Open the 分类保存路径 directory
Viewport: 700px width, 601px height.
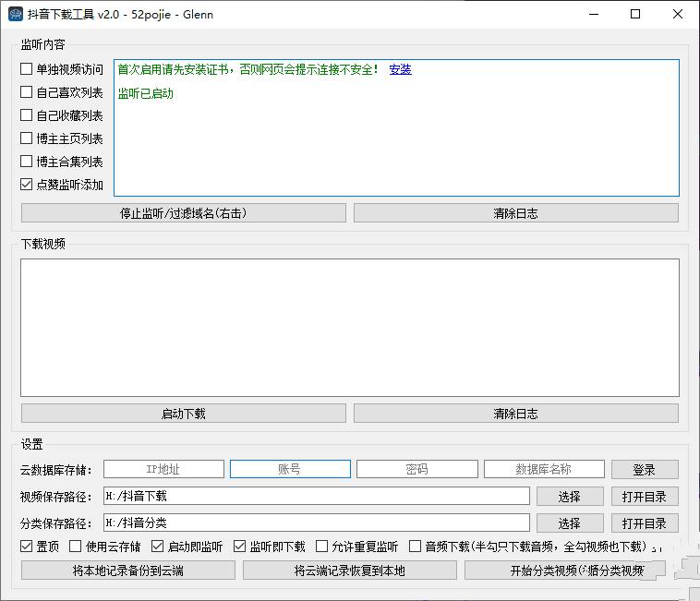pyautogui.click(x=644, y=523)
